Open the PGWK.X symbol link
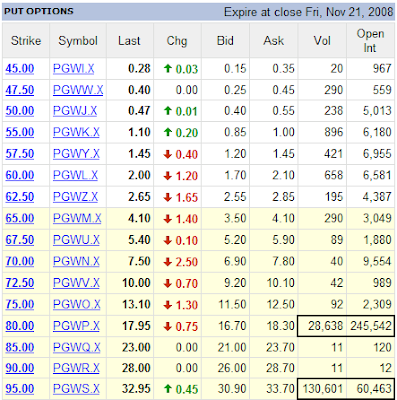The image size is (397, 400). [76, 133]
